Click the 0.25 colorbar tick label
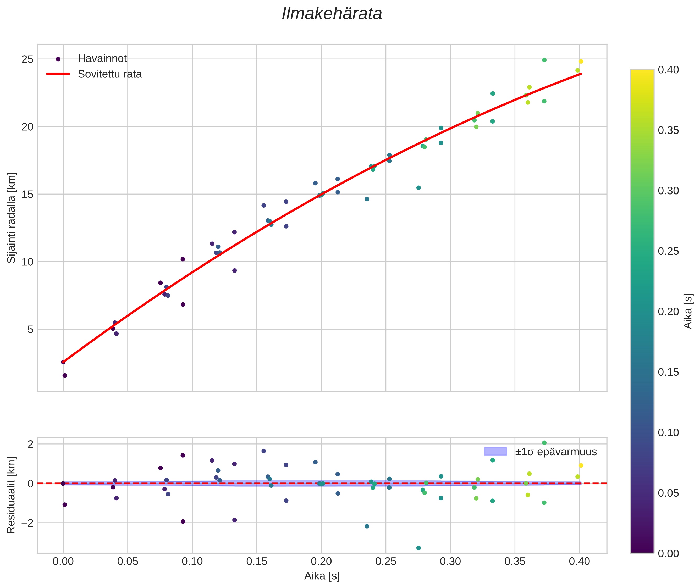The width and height of the screenshot is (700, 588). tap(668, 251)
